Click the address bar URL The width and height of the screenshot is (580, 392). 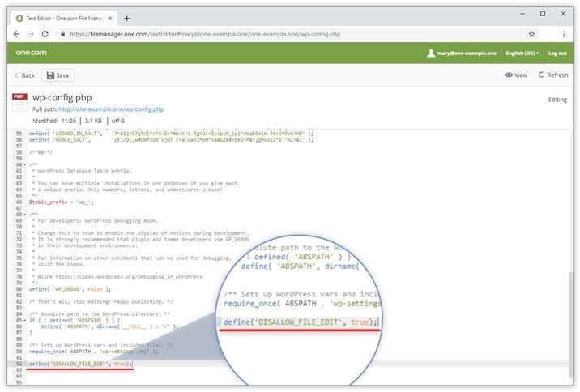tap(205, 34)
